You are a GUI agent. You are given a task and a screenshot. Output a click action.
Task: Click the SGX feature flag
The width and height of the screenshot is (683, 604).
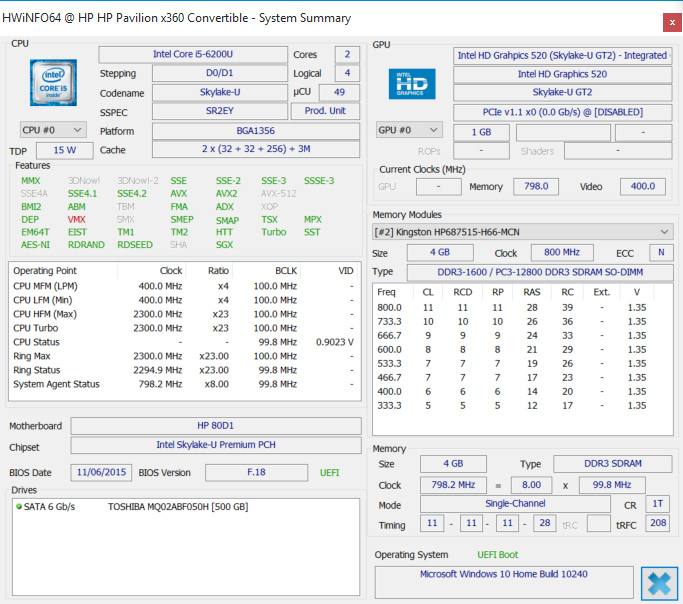pyautogui.click(x=224, y=245)
